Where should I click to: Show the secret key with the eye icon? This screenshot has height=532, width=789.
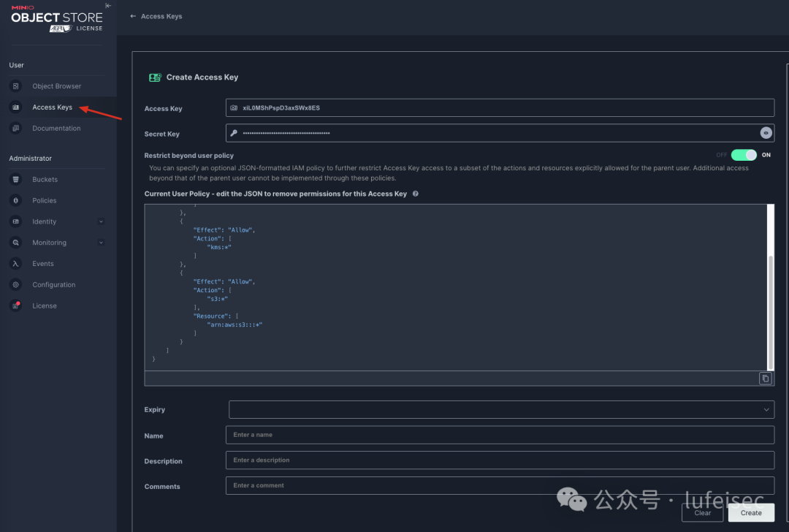click(x=766, y=133)
